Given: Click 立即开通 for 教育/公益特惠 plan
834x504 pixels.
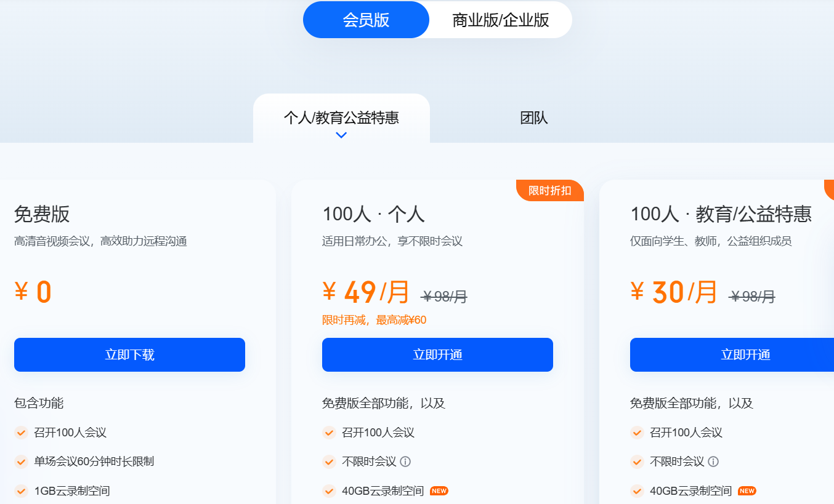Looking at the screenshot, I should [732, 354].
